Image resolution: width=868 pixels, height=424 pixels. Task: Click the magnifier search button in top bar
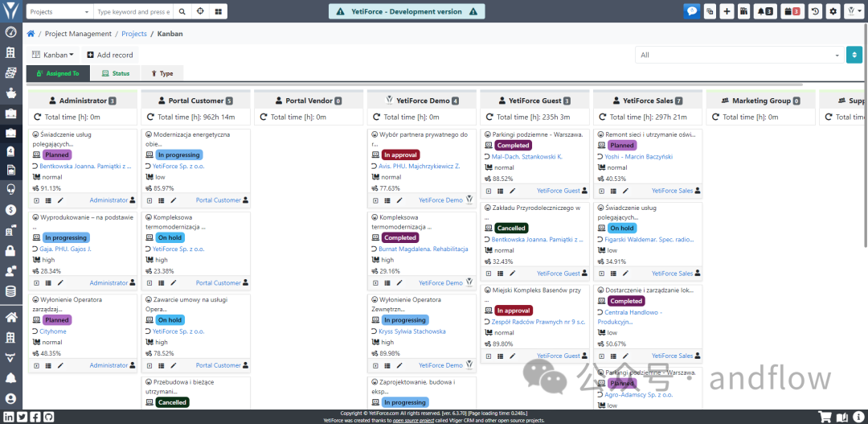[182, 11]
